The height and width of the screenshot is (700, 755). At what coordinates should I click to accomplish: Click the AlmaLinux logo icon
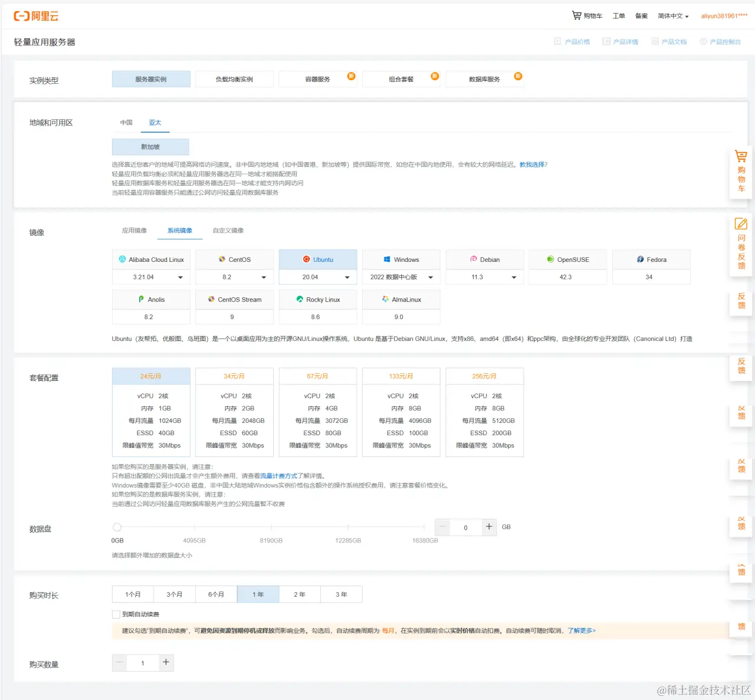[385, 299]
